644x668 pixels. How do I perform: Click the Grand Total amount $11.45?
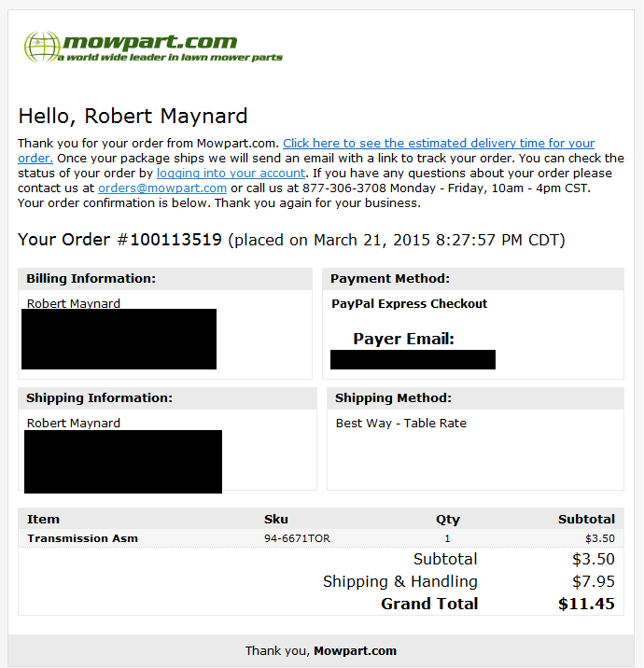[586, 604]
